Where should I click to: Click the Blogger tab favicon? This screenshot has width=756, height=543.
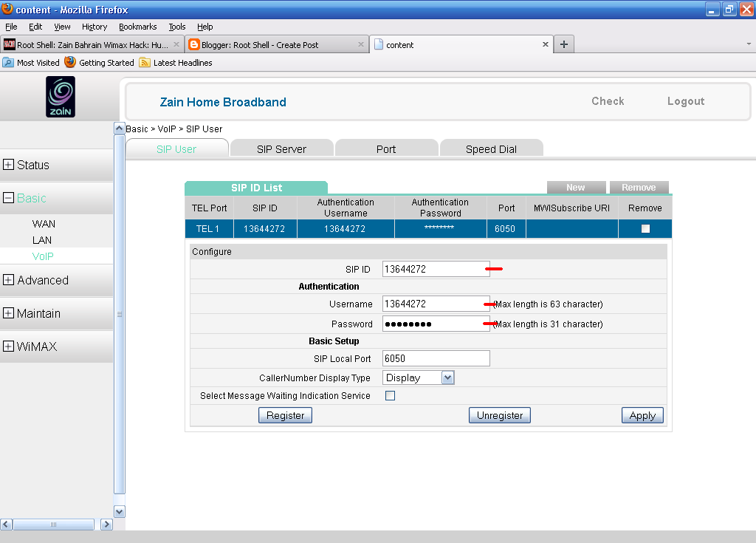point(194,45)
